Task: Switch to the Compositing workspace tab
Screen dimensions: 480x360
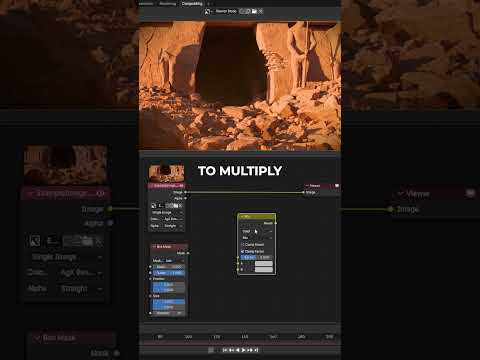Action: click(x=192, y=4)
